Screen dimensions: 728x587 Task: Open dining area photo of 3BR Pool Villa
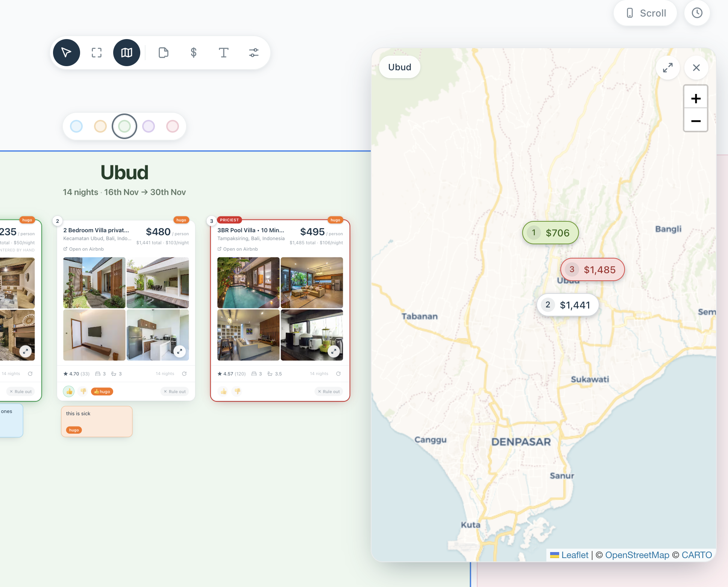[249, 335]
